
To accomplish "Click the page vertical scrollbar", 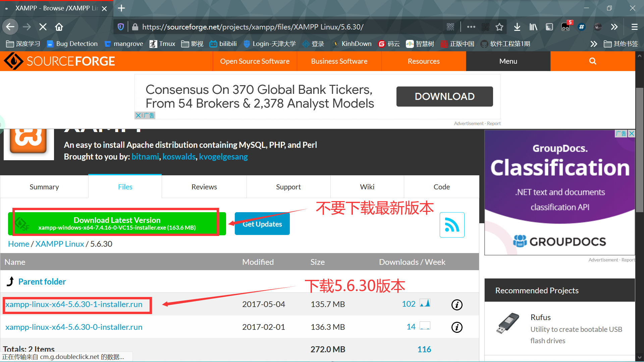I will tap(639, 150).
